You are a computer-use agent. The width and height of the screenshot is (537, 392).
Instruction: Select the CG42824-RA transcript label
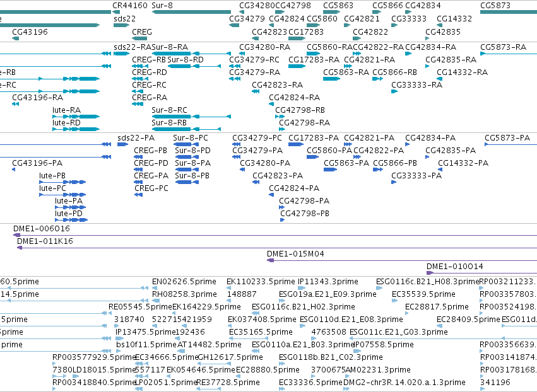pyautogui.click(x=295, y=98)
